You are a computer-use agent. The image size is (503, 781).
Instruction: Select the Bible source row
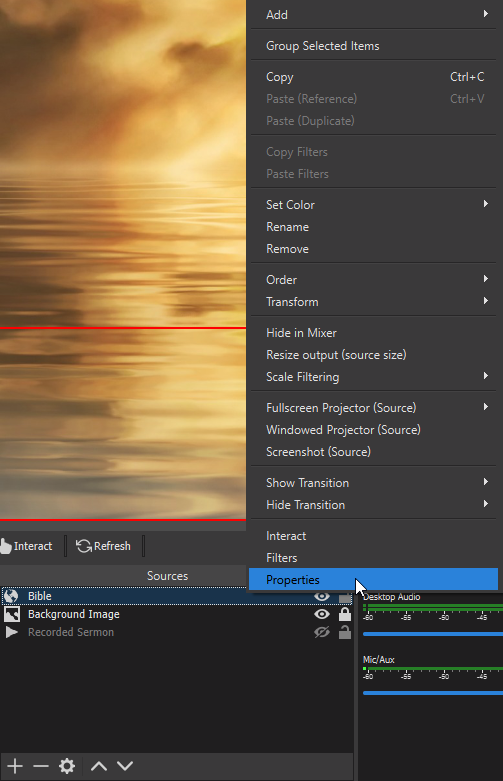[x=177, y=596]
